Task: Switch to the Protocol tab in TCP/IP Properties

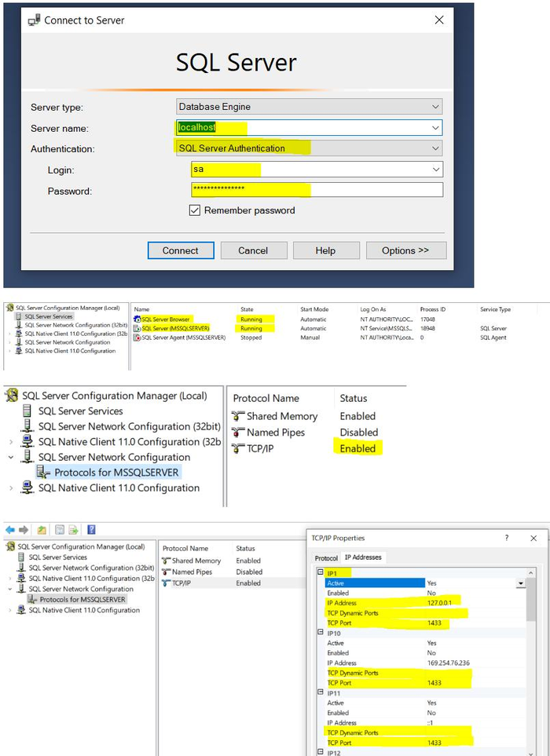Action: click(x=326, y=558)
